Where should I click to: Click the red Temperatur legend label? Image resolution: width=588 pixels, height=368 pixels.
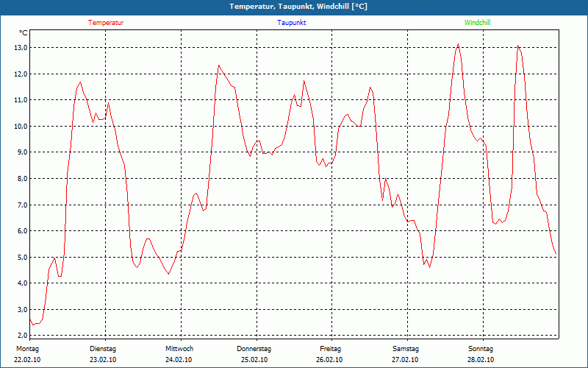coord(106,23)
